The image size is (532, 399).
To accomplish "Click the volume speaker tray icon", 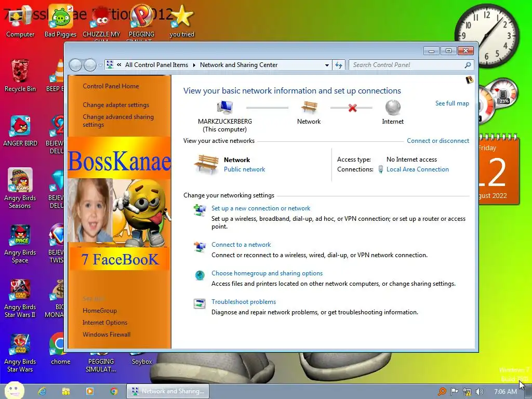I will [479, 392].
